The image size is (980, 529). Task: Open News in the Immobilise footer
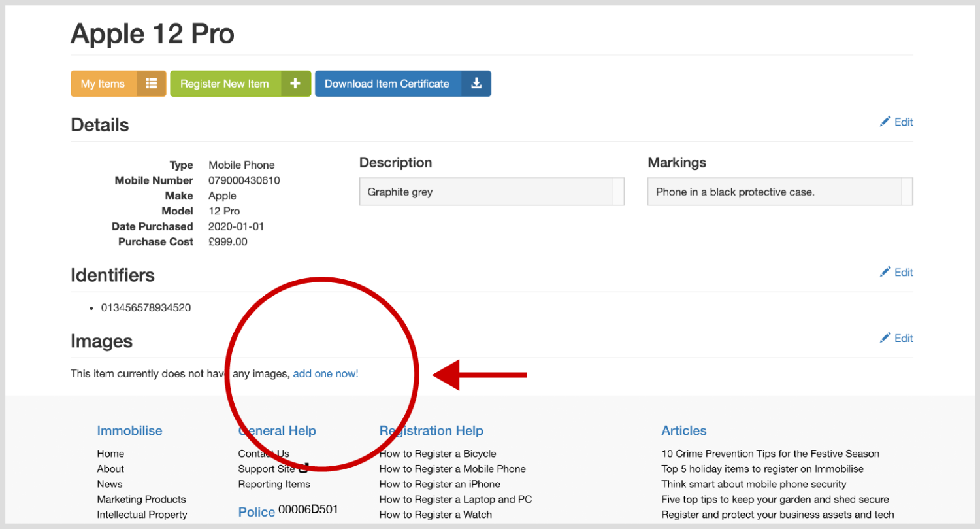click(110, 484)
